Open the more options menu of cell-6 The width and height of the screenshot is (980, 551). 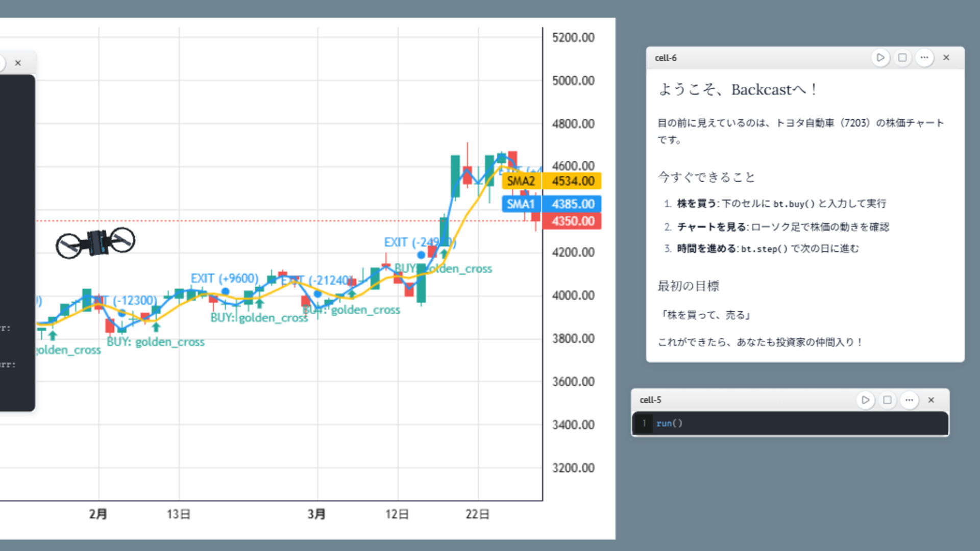coord(924,58)
